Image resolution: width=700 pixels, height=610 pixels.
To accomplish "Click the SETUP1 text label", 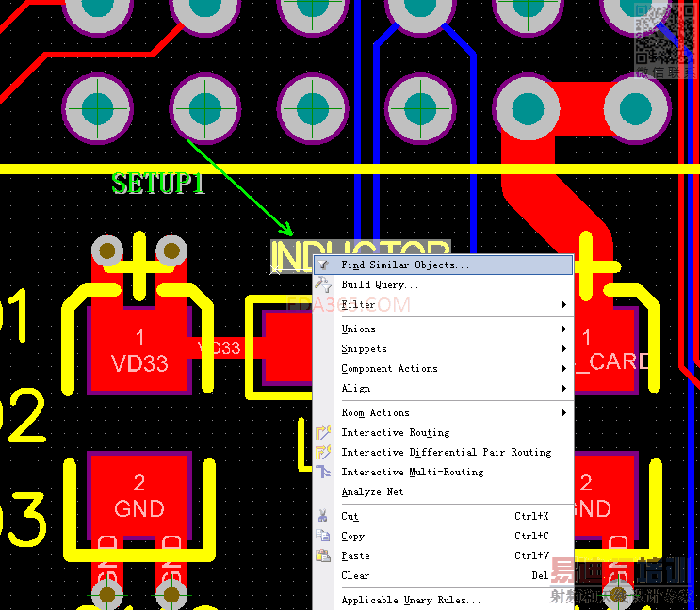I will (x=158, y=184).
